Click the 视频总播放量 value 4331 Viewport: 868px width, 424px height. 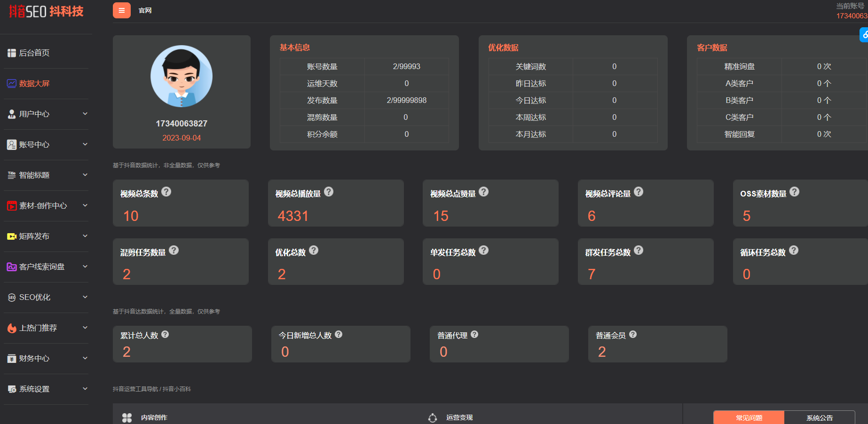tap(293, 216)
